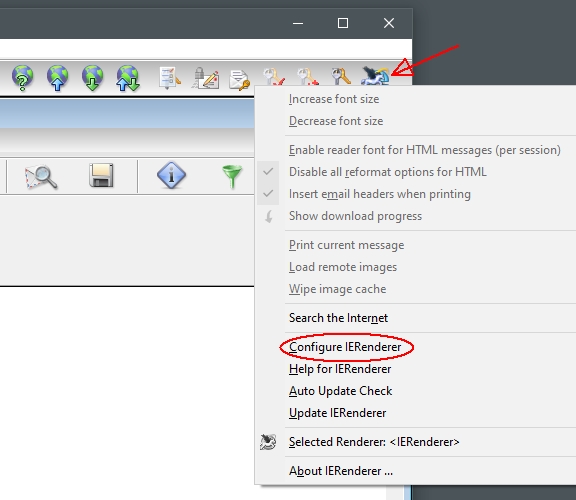Image resolution: width=576 pixels, height=500 pixels.
Task: Click the lock and pencil envelope icon
Action: 205,78
